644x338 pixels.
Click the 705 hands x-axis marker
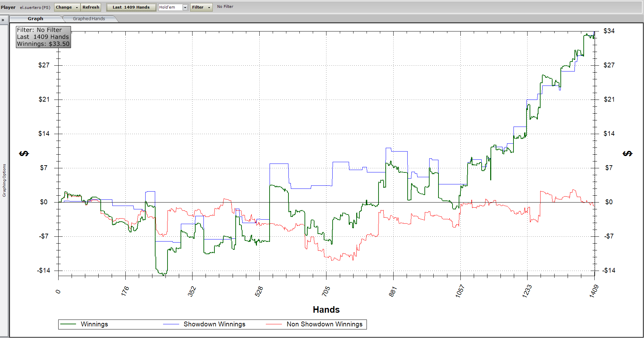pos(326,291)
